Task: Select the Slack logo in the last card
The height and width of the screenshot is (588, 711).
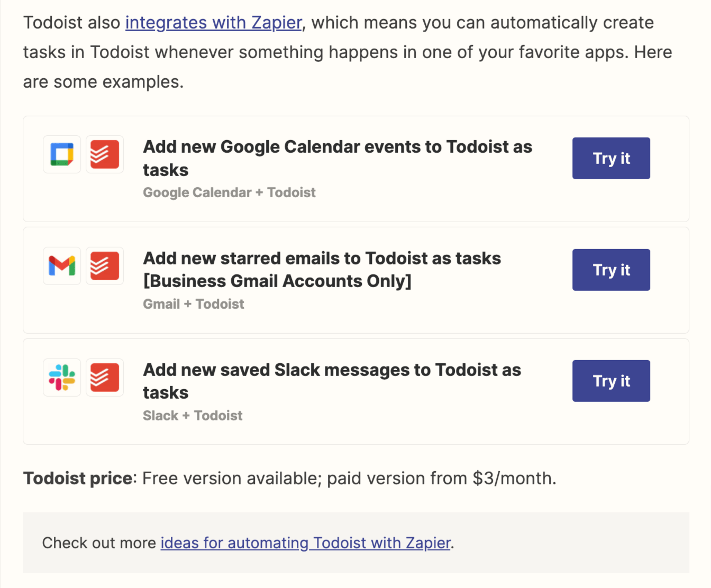Action: pyautogui.click(x=62, y=378)
